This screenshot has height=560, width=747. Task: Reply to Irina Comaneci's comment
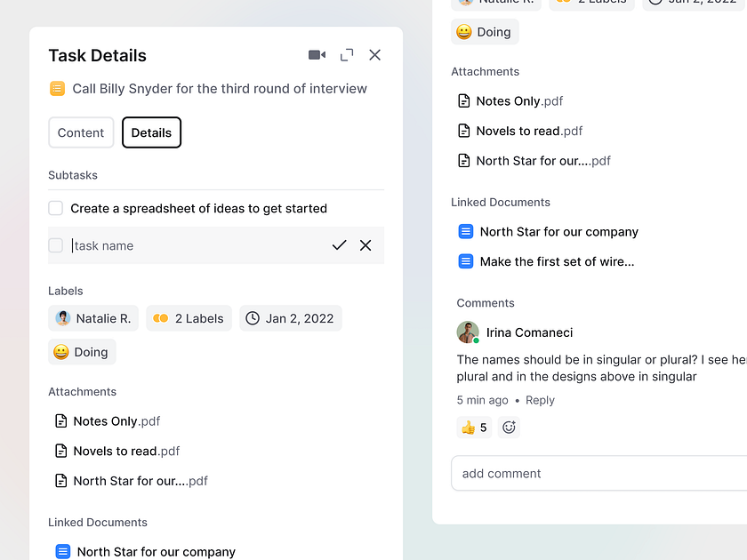pyautogui.click(x=540, y=400)
